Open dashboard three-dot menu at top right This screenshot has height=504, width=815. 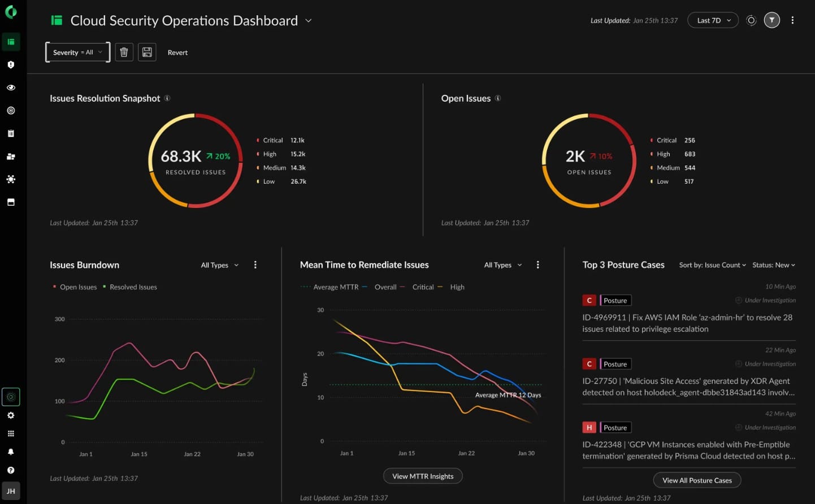[x=792, y=20]
